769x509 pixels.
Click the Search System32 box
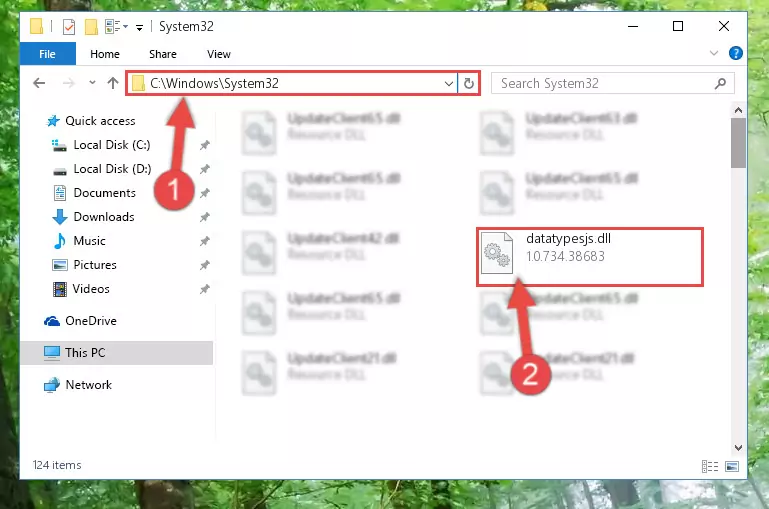613,83
